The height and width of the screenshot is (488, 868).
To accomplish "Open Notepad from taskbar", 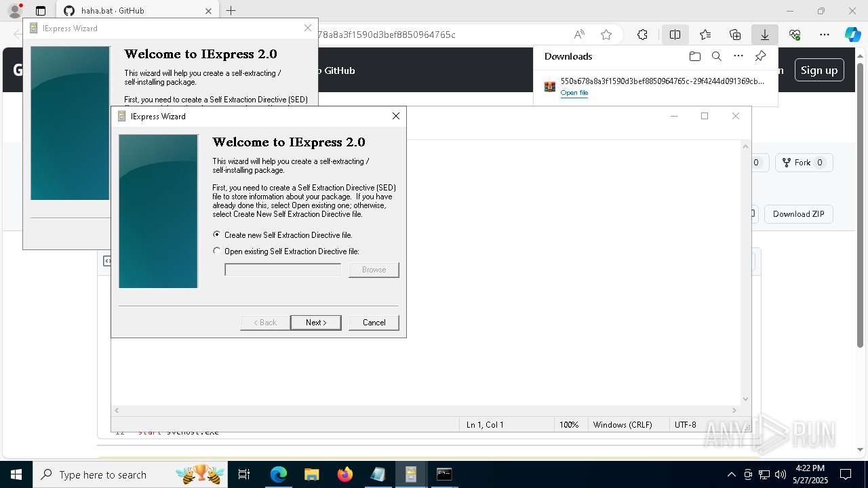I will point(378,474).
